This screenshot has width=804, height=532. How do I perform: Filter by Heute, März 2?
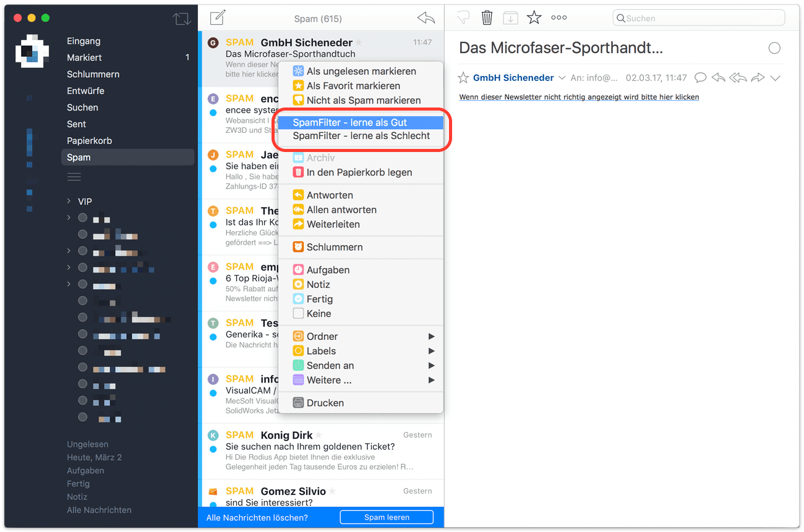94,457
